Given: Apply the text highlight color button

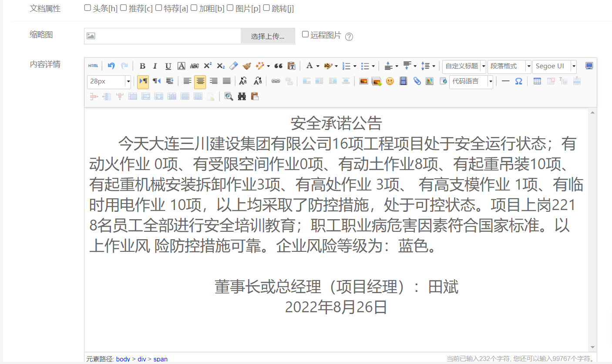Looking at the screenshot, I should coord(328,66).
